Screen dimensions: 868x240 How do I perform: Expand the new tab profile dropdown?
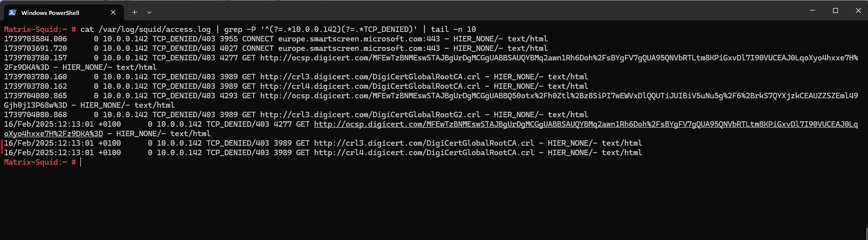(149, 12)
